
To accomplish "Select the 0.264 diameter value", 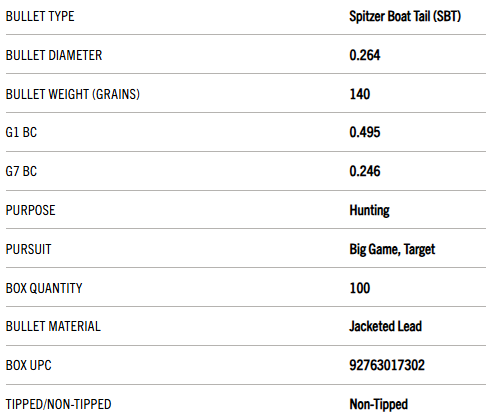I will click(x=365, y=55).
